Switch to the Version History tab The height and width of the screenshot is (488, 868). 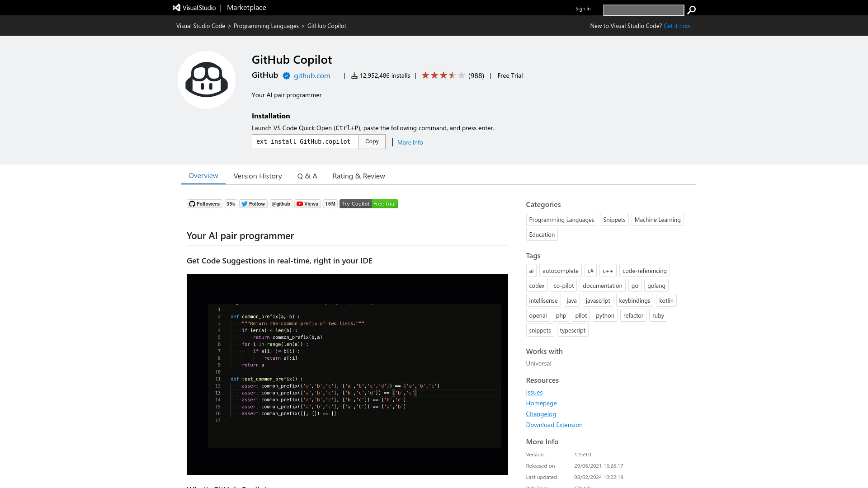(258, 176)
